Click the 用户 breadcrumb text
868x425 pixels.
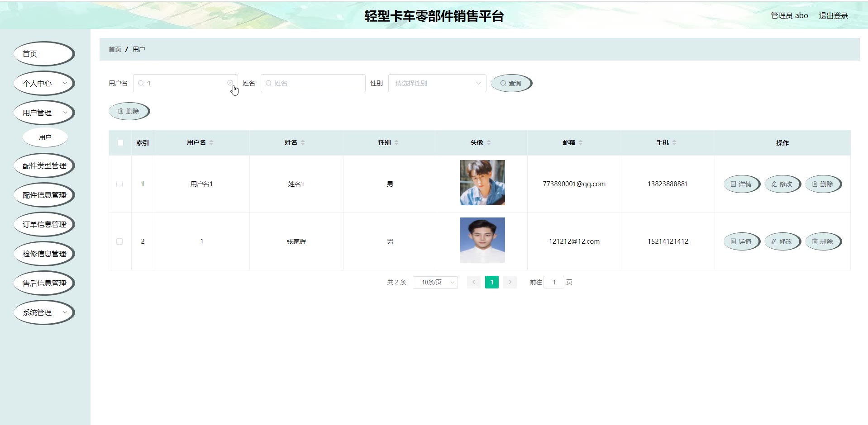pos(138,49)
